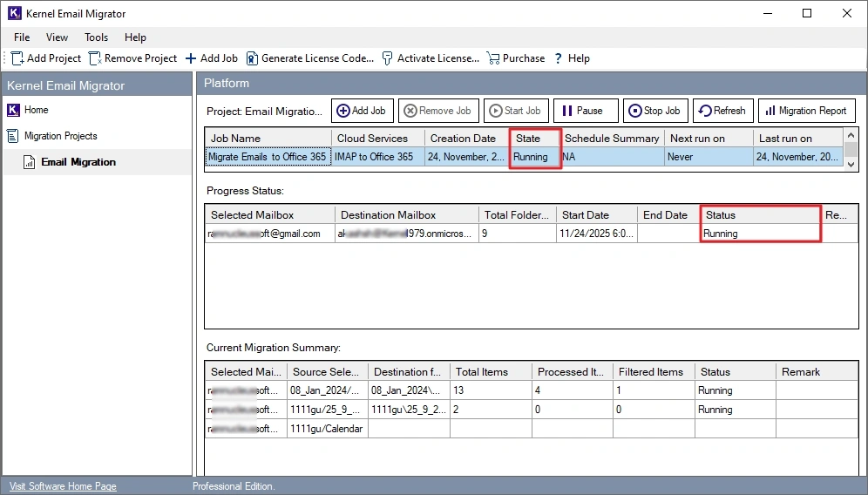Open the View menu

click(x=57, y=37)
